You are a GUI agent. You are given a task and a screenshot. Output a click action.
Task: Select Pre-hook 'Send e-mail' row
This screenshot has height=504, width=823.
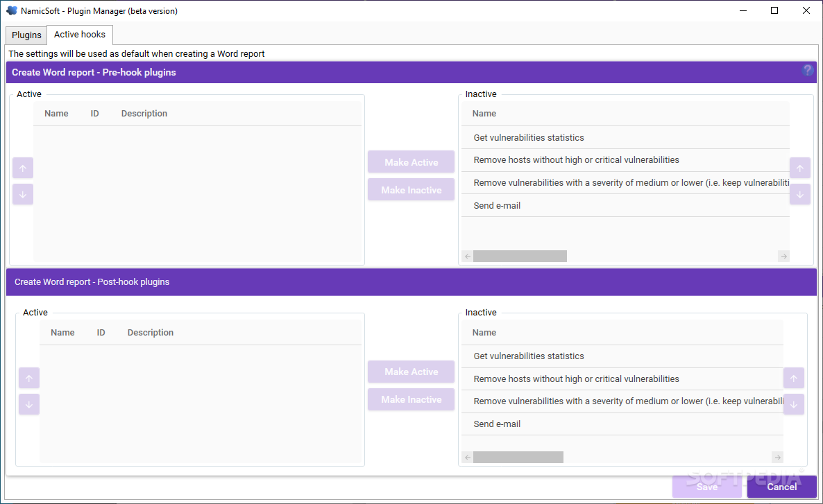tap(626, 206)
